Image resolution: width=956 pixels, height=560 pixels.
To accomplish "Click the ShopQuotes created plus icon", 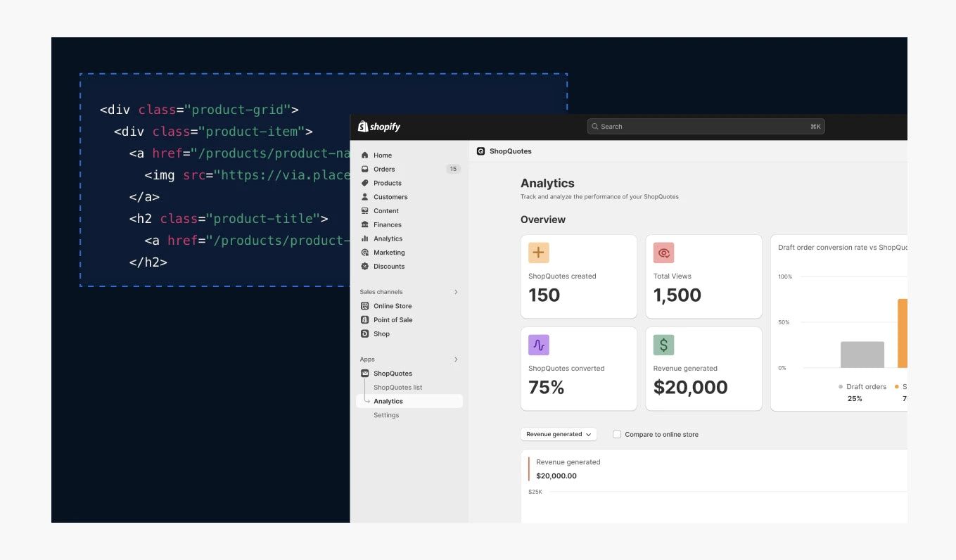I will [x=539, y=253].
